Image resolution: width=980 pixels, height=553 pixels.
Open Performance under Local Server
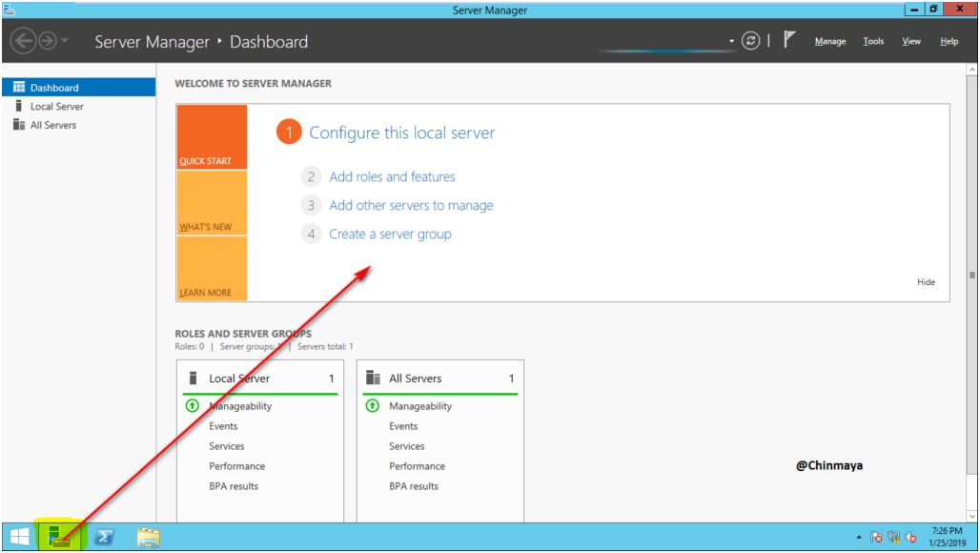pos(236,466)
